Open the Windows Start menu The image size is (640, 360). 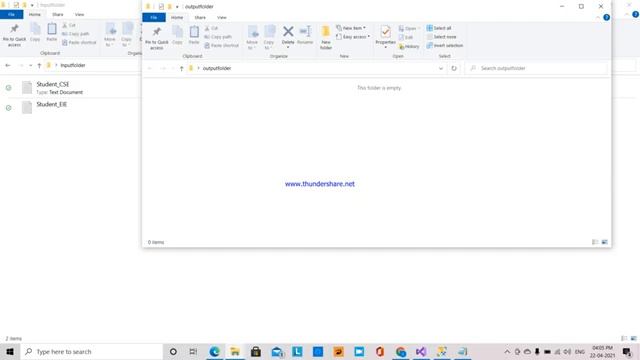coord(10,351)
